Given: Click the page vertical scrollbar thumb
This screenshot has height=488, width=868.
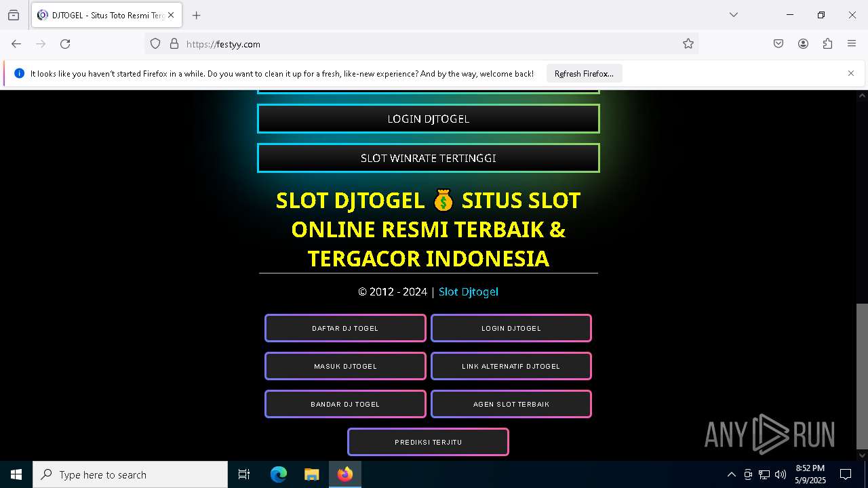Looking at the screenshot, I should tap(862, 375).
